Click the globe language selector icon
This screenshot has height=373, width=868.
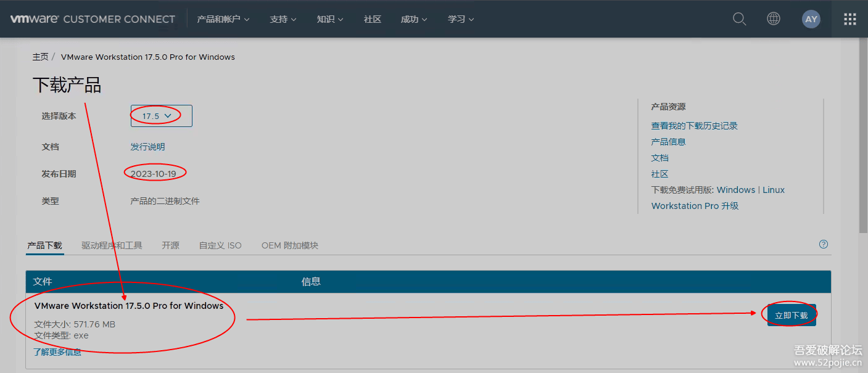[773, 18]
